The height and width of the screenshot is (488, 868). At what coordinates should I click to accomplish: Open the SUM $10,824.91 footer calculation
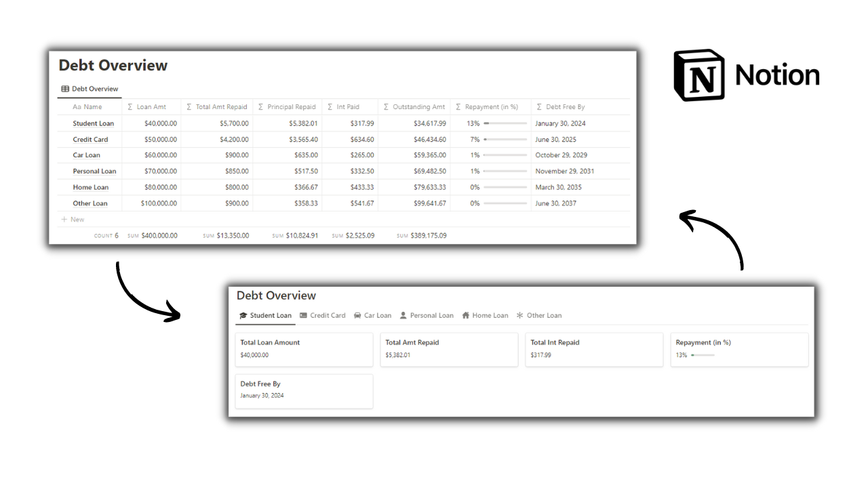(295, 236)
